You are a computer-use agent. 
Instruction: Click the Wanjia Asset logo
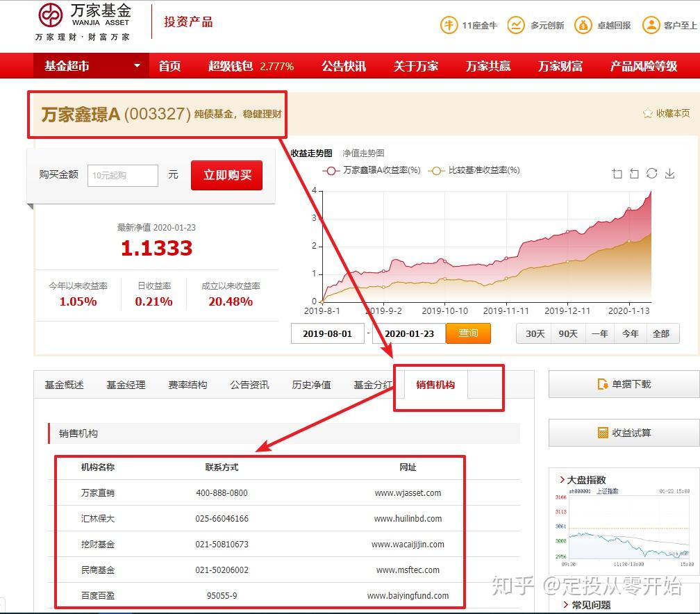click(83, 22)
